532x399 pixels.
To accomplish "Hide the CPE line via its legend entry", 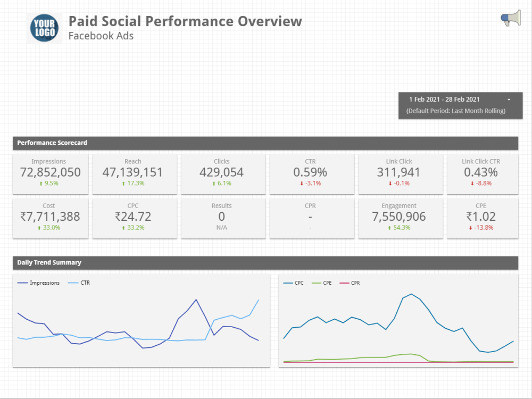I will pos(327,283).
